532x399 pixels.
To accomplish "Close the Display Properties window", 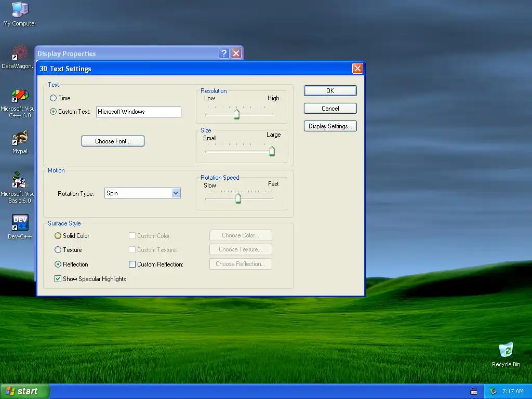I will [x=236, y=54].
